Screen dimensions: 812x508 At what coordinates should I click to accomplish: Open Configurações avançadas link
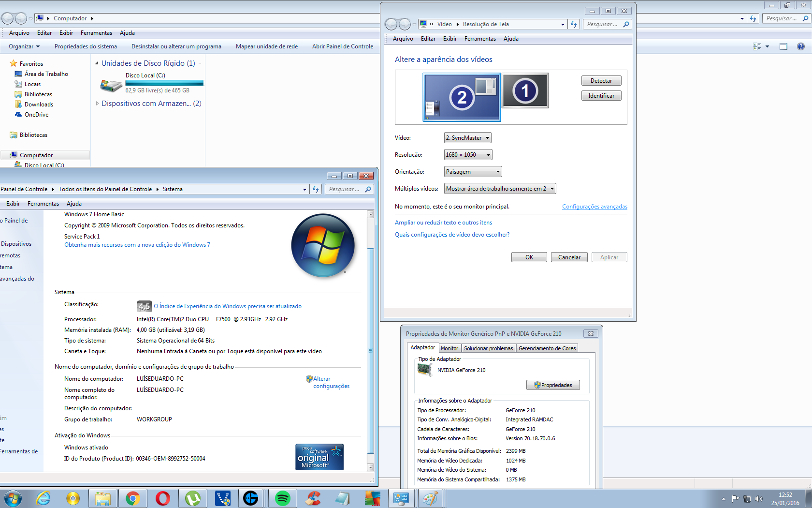[x=594, y=207]
